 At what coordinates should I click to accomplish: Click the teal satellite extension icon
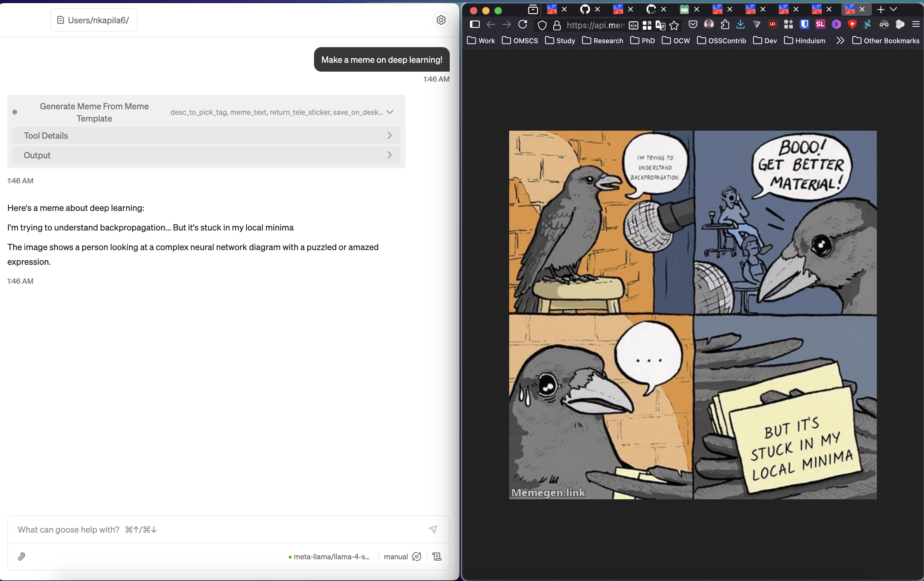(x=868, y=24)
